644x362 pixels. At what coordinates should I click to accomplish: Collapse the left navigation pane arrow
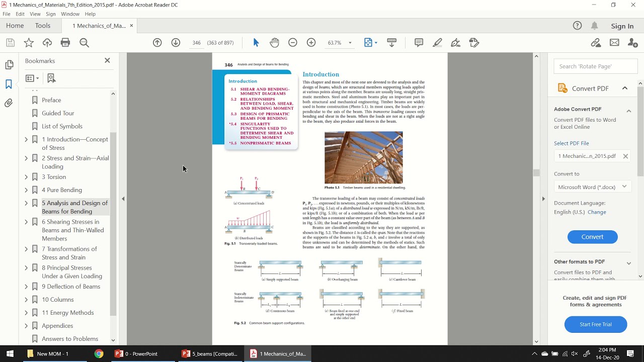pos(123,199)
